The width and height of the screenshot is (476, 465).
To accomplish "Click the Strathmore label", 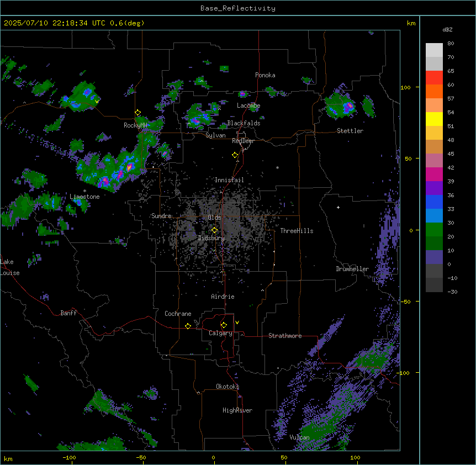I will coord(285,336).
